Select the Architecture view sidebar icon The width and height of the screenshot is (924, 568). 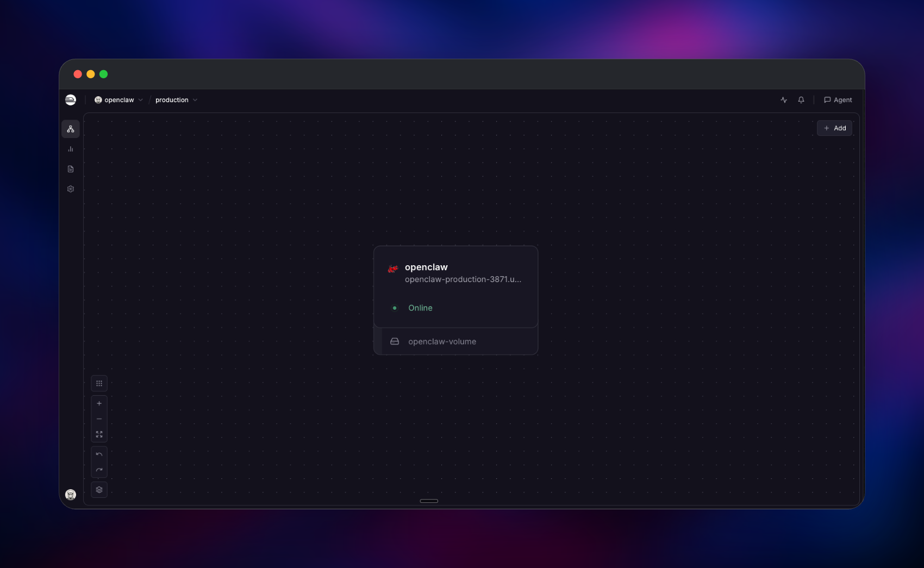point(71,129)
